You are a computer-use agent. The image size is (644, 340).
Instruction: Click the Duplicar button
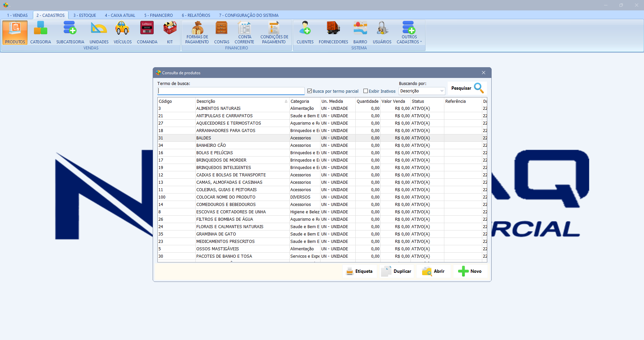[396, 271]
